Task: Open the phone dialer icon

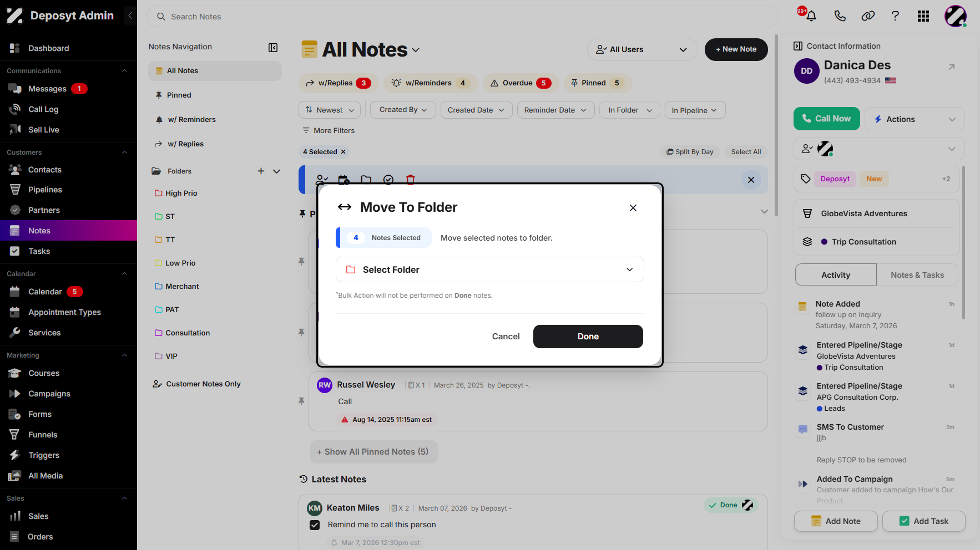Action: point(840,16)
